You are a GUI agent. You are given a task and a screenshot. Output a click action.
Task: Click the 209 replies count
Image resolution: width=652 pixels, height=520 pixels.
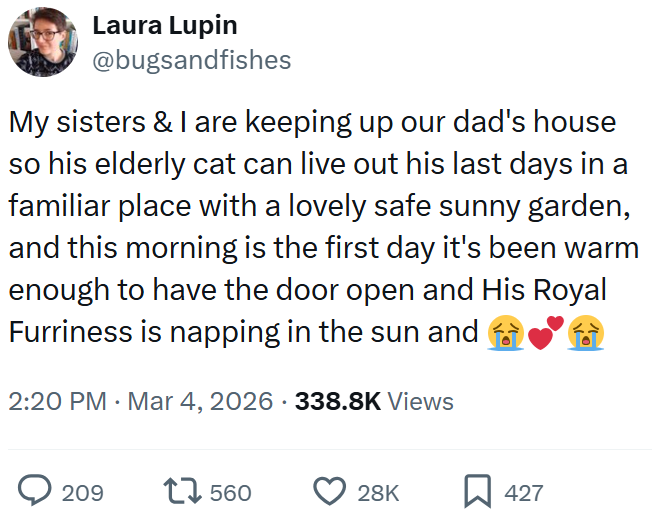tap(82, 493)
